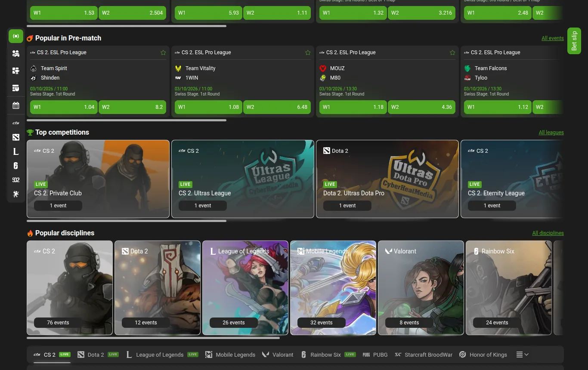Click the lion emblem icon at the sidebar bottom
Image resolution: width=588 pixels, height=370 pixels.
pos(16,194)
